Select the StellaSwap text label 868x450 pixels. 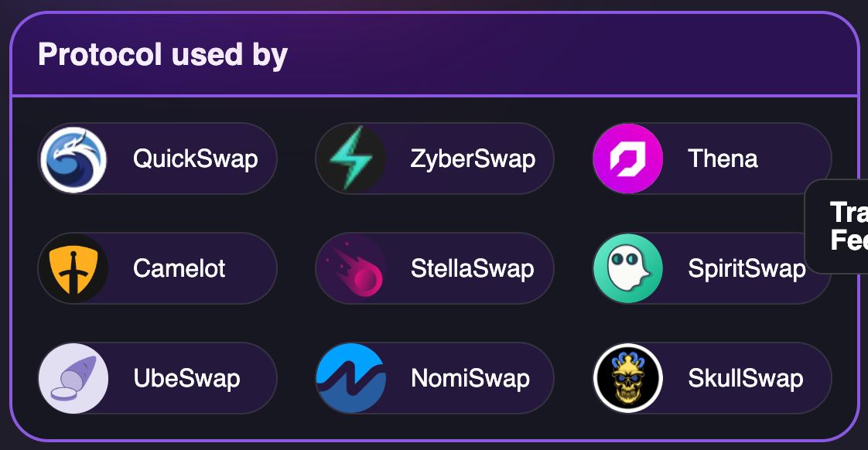coord(472,269)
